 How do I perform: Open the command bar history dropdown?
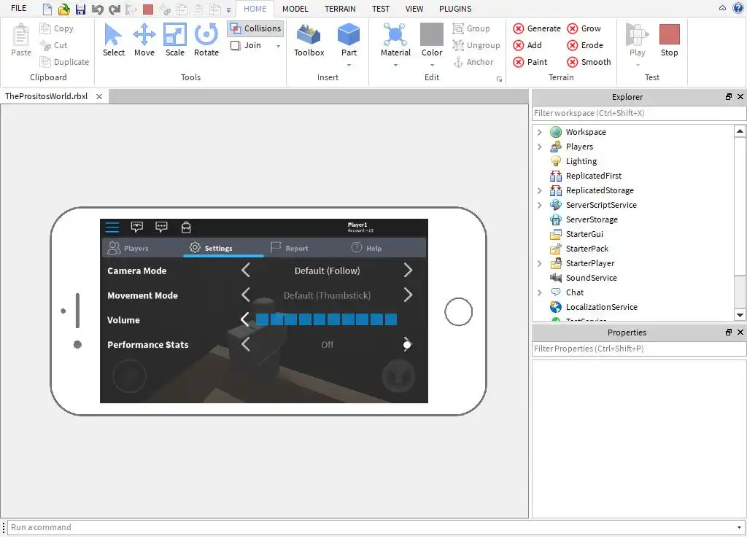point(739,527)
